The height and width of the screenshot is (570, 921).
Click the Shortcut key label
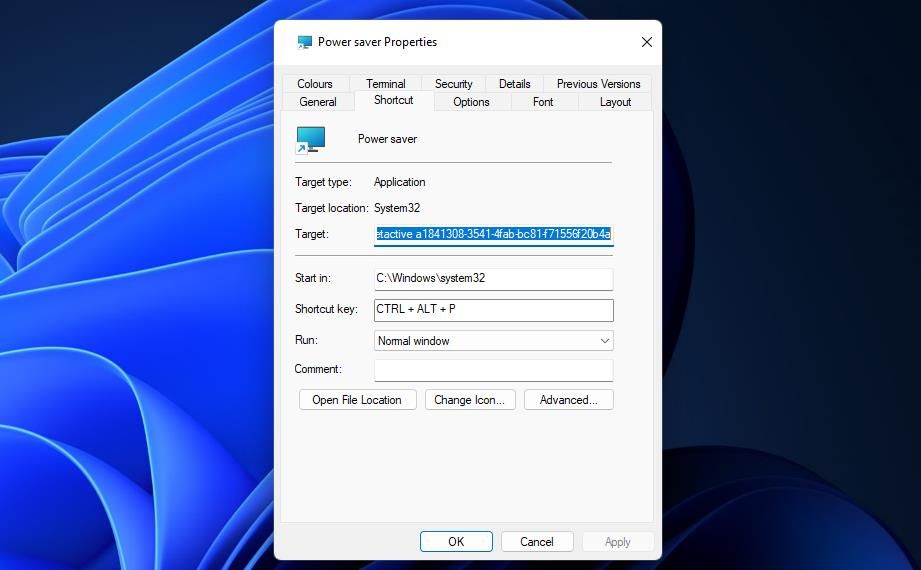[326, 309]
